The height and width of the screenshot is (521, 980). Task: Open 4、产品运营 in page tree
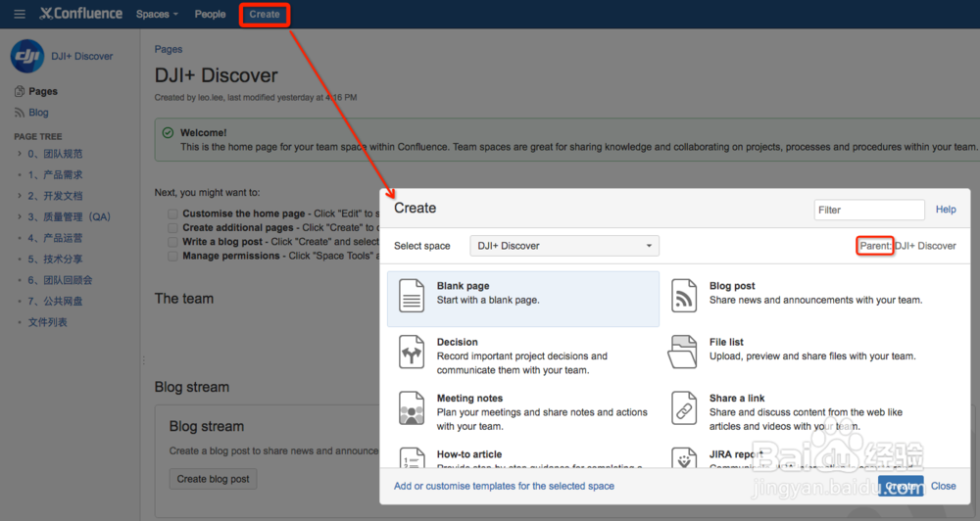pyautogui.click(x=55, y=238)
